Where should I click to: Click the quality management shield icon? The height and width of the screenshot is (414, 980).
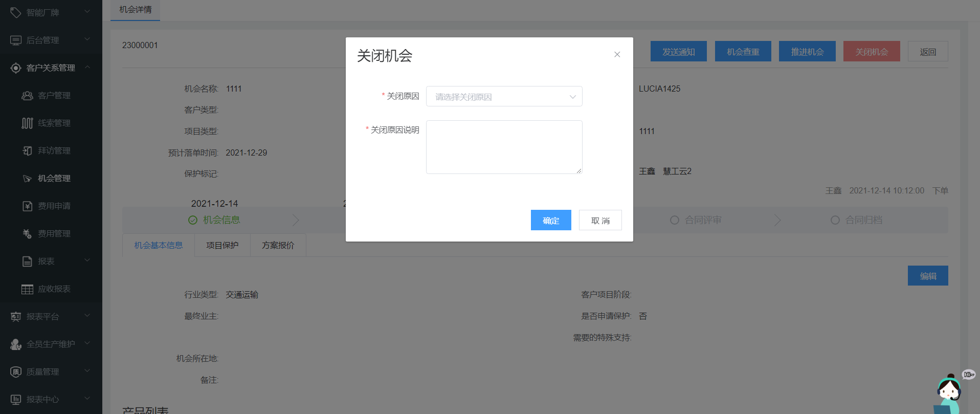(16, 372)
